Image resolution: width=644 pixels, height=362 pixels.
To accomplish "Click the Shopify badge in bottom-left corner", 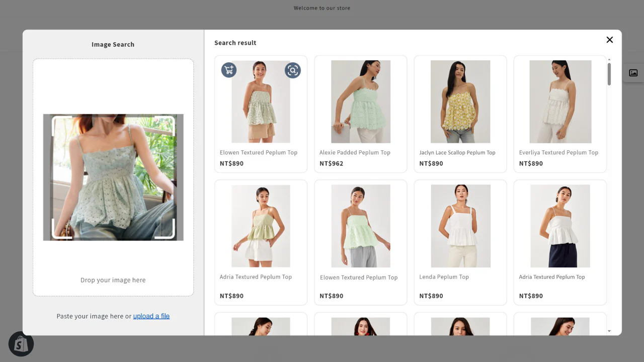I will (21, 344).
